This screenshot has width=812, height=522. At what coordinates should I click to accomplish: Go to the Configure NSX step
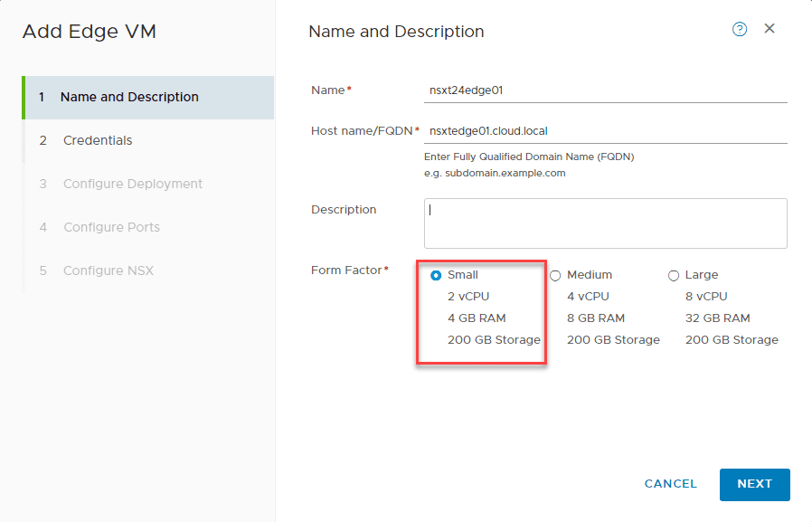pos(109,270)
